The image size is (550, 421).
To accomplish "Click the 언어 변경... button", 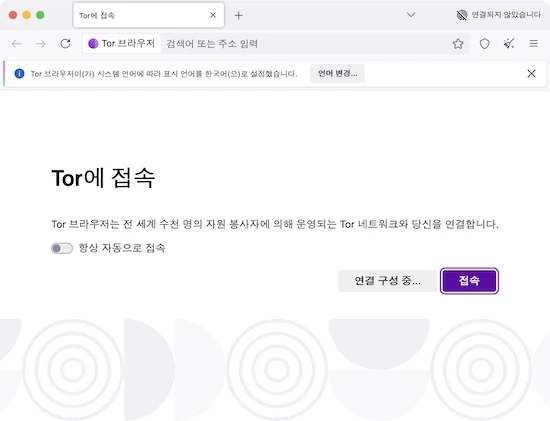I will pyautogui.click(x=337, y=74).
